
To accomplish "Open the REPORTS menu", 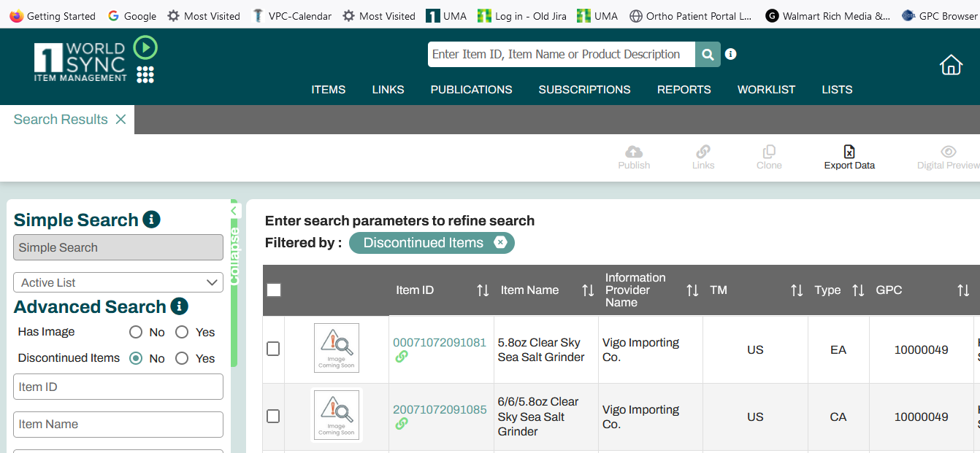I will click(684, 90).
